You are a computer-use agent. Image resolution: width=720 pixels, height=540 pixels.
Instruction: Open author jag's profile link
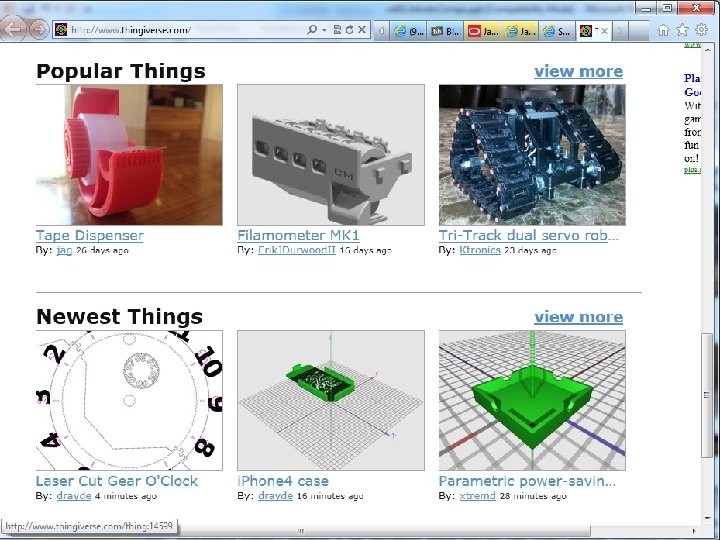coord(64,250)
